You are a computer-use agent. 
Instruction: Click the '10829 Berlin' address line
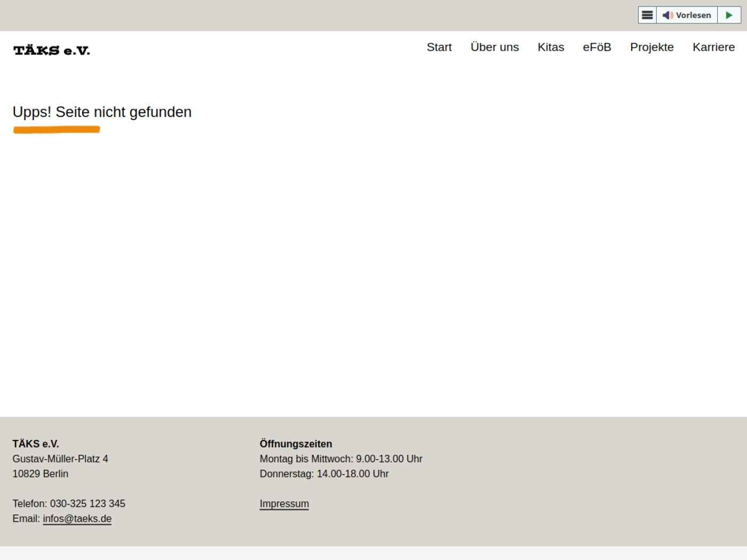click(41, 474)
